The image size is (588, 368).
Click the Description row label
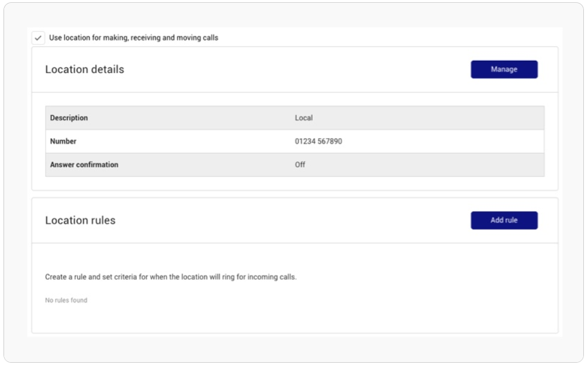[x=69, y=118]
